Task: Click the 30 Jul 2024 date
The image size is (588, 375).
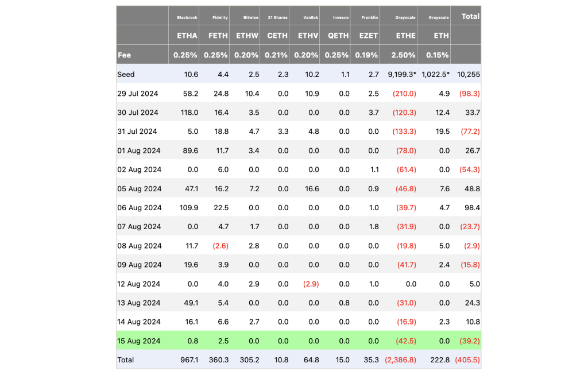Action: pos(138,113)
